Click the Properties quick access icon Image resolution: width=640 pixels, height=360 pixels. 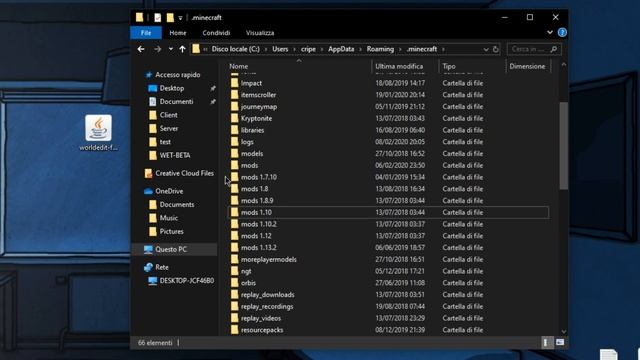click(x=158, y=18)
